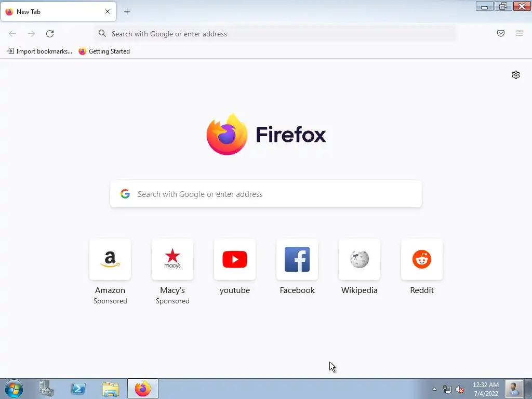Viewport: 532px width, 399px height.
Task: Open the Firefox application menu
Action: tap(520, 33)
